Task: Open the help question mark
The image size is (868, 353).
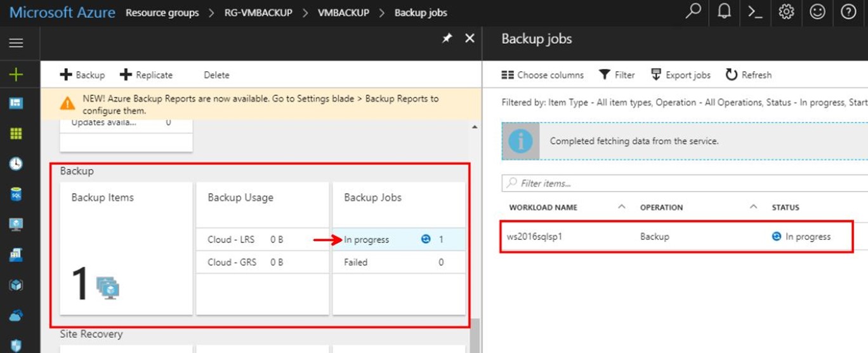Action: (x=848, y=11)
